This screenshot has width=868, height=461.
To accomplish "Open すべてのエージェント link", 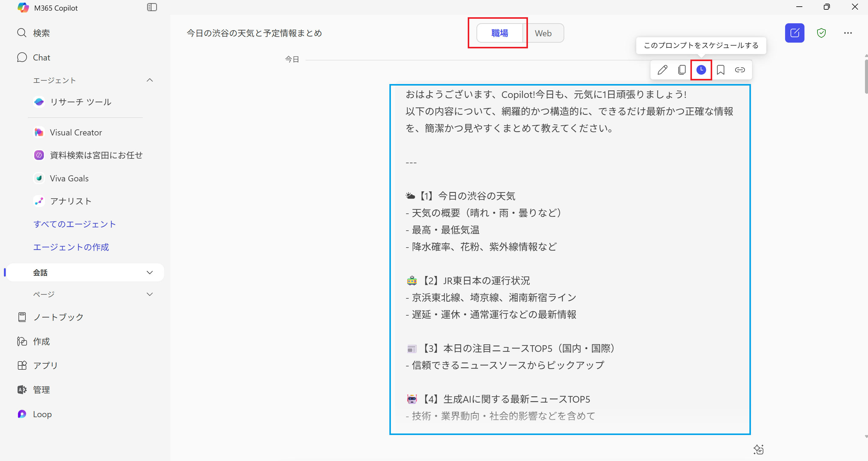I will 74,224.
